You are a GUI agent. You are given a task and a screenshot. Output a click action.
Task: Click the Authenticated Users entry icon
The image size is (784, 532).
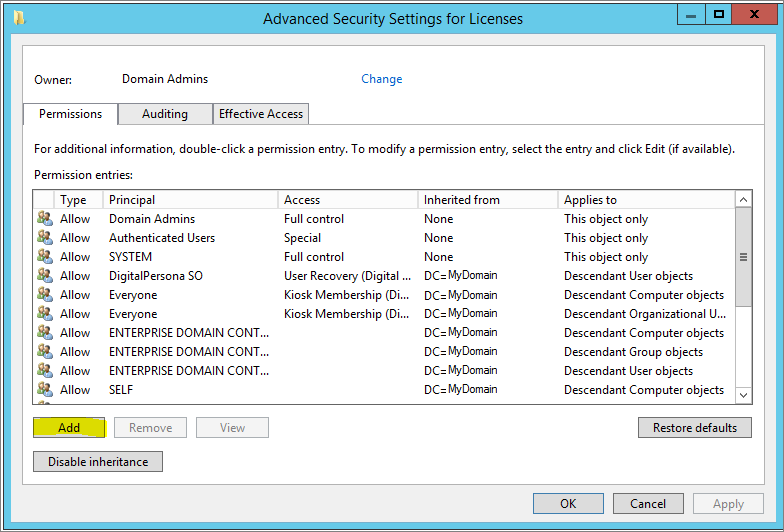click(44, 238)
